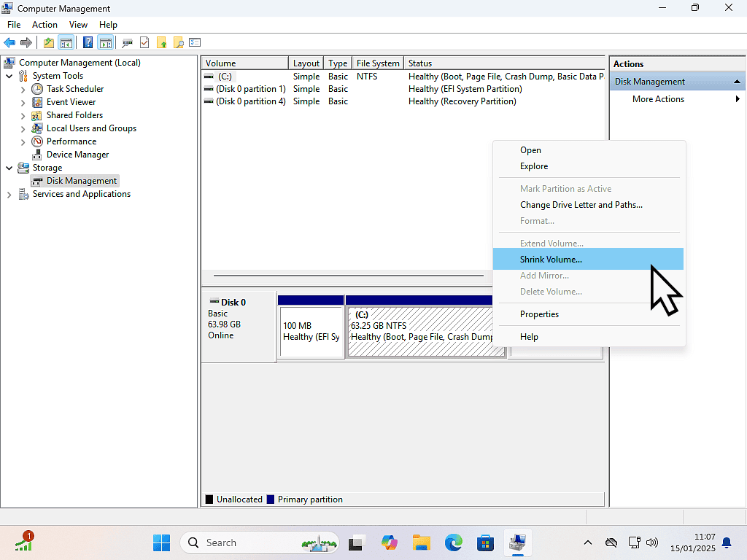Open File Explorer from the taskbar
Image resolution: width=747 pixels, height=560 pixels.
[421, 542]
